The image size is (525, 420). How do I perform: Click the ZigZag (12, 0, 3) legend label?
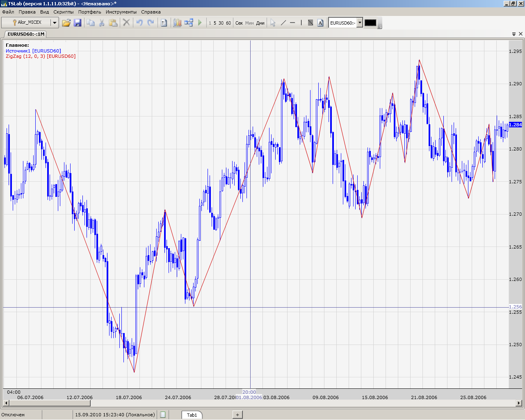[41, 56]
